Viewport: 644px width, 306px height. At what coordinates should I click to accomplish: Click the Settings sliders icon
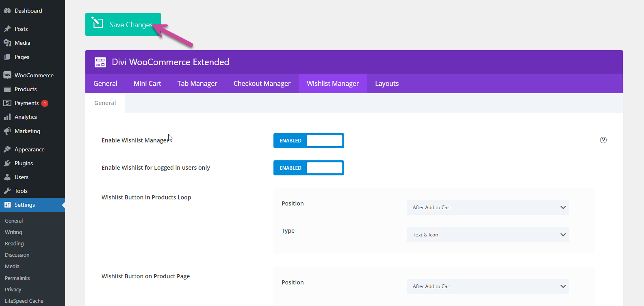[7, 205]
